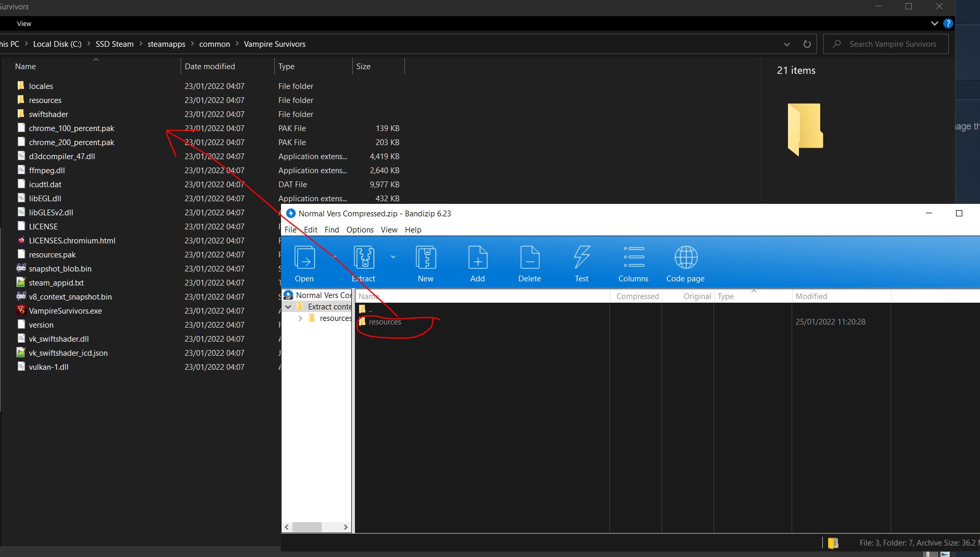This screenshot has width=980, height=557.
Task: Refresh the Vampire Survivors folder in Explorer
Action: click(x=807, y=44)
